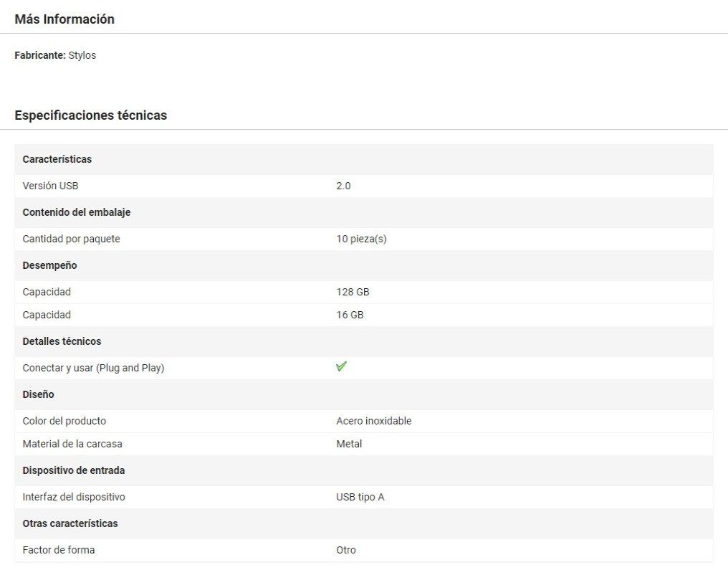Click the Especificaciones técnicas heading

coord(90,115)
